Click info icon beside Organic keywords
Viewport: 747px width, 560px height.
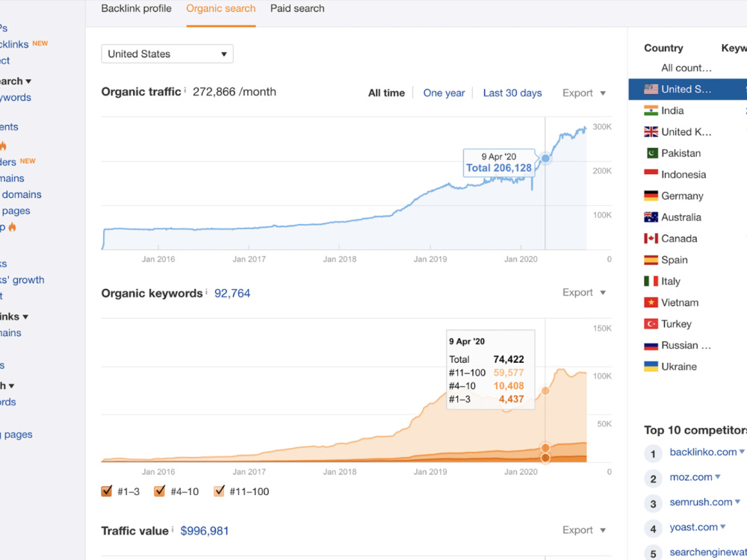pos(206,291)
